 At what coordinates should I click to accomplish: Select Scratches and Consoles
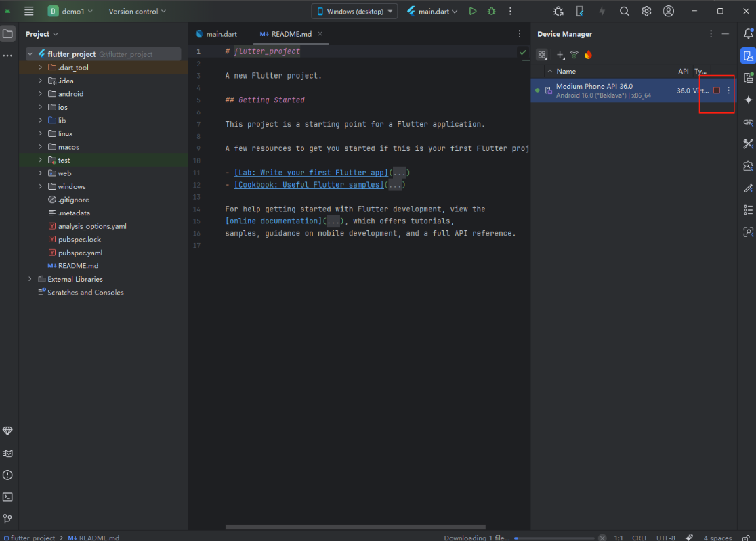[x=81, y=293]
